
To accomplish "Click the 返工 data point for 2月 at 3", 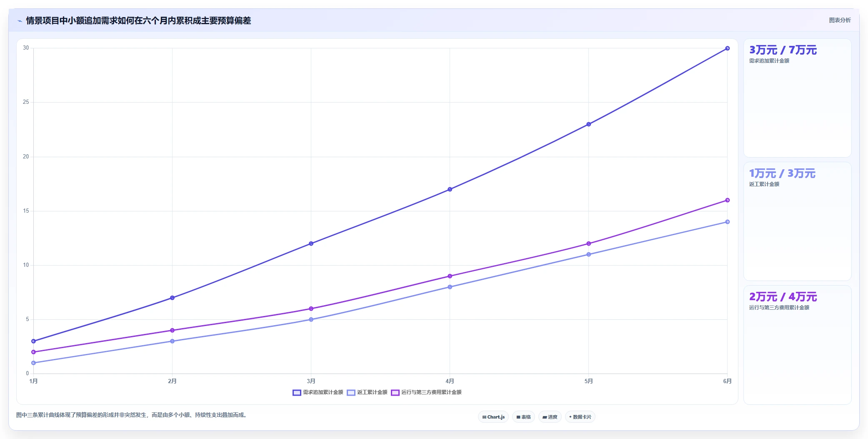I will (172, 341).
